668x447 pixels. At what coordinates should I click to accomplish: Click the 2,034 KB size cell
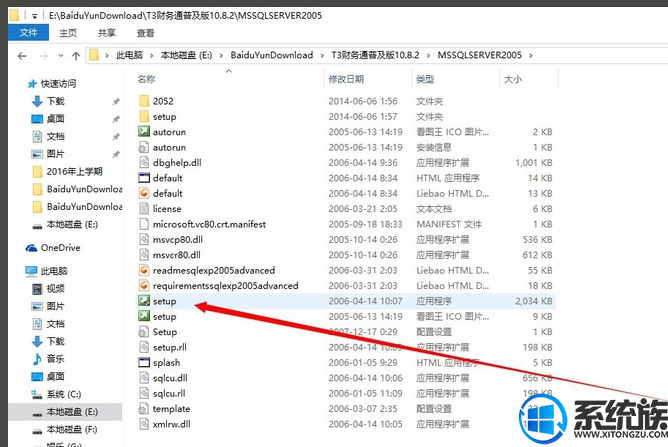pos(533,301)
